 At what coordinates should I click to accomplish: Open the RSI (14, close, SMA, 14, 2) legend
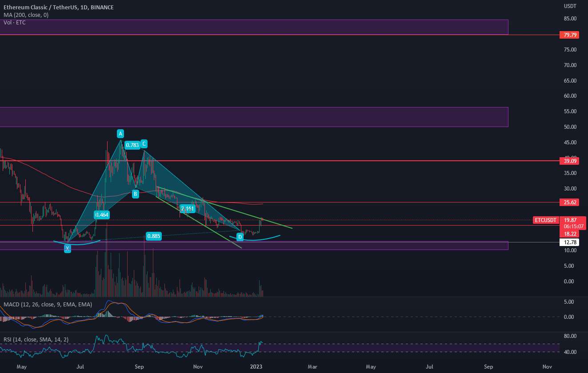(36, 340)
